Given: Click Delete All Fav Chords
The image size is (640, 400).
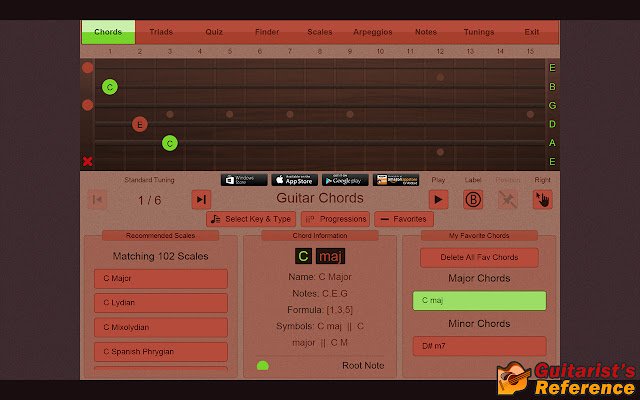Looking at the screenshot, I should point(479,258).
